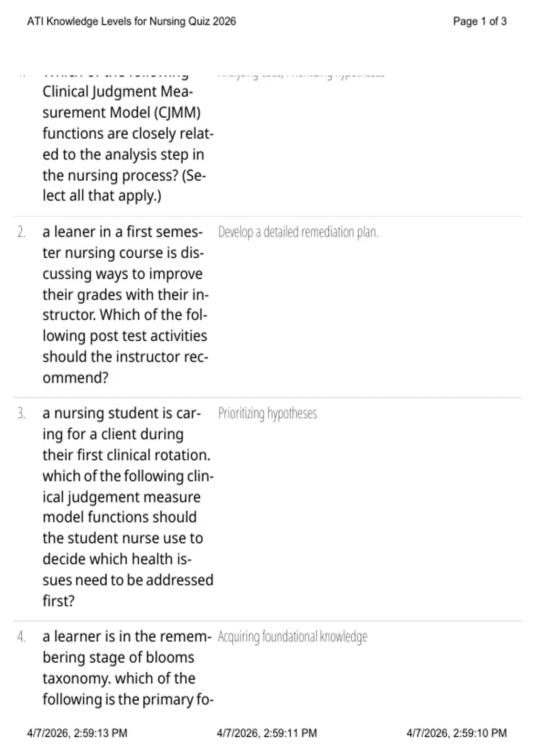Select the answer 'Prioritizing hypotheses'
The image size is (534, 756).
coord(267,413)
